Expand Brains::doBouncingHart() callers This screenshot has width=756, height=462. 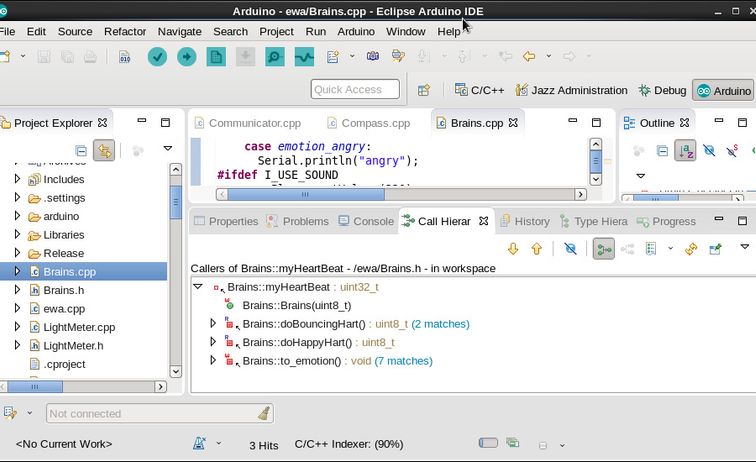pyautogui.click(x=213, y=324)
